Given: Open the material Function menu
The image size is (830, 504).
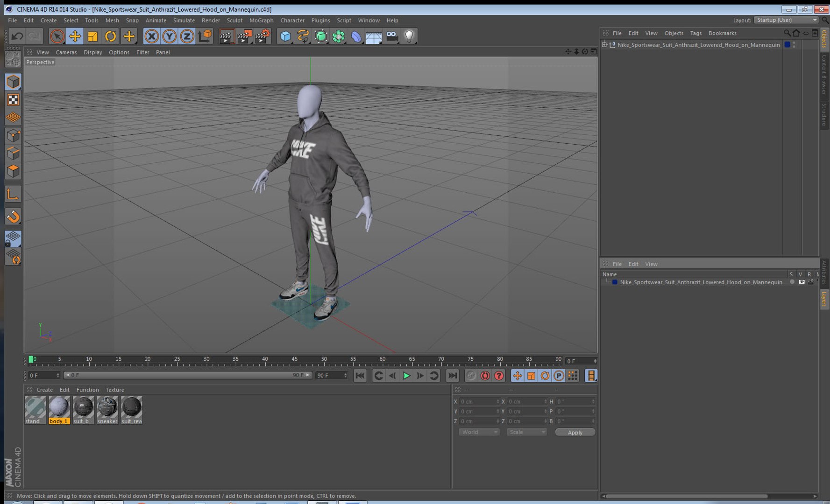Looking at the screenshot, I should coord(87,390).
